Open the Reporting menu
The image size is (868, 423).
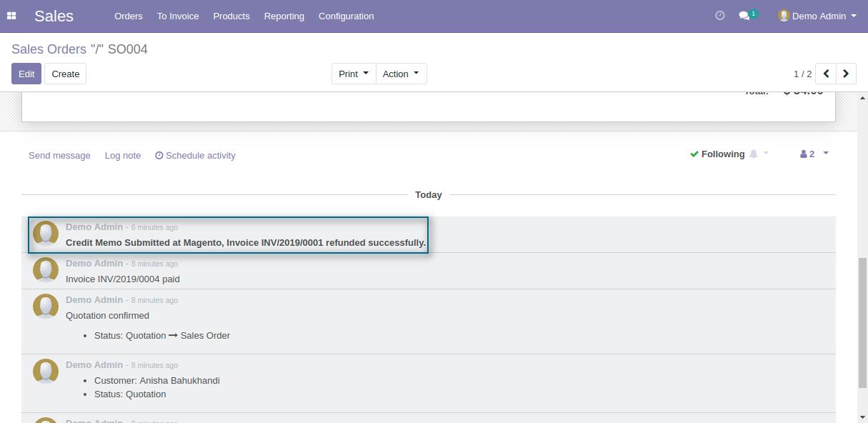pyautogui.click(x=284, y=16)
